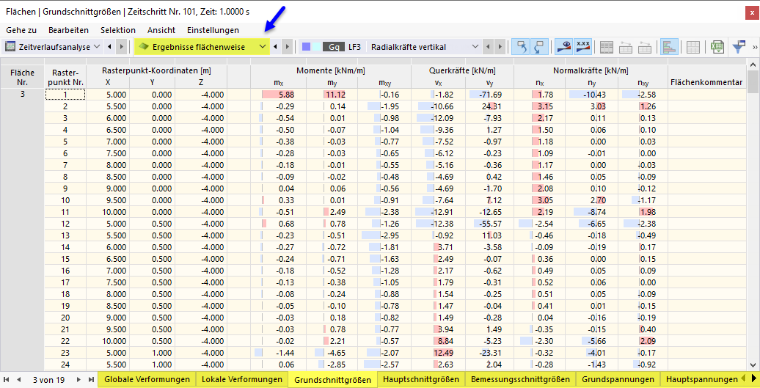Select Fläche Nr. cell 3
This screenshot has height=388, width=760.
[x=22, y=94]
